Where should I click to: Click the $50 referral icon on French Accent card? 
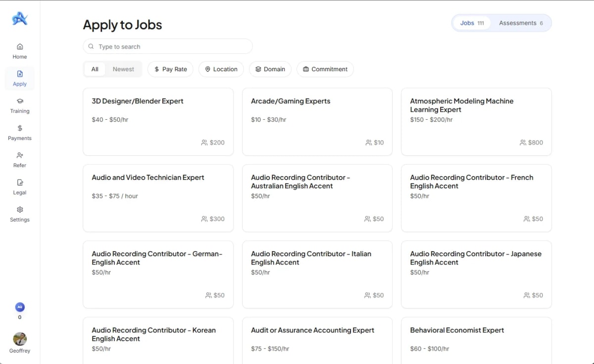pyautogui.click(x=527, y=219)
